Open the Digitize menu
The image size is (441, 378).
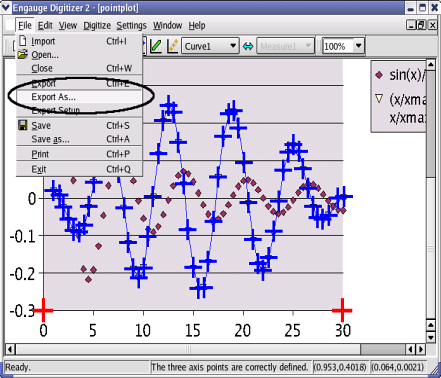click(97, 26)
